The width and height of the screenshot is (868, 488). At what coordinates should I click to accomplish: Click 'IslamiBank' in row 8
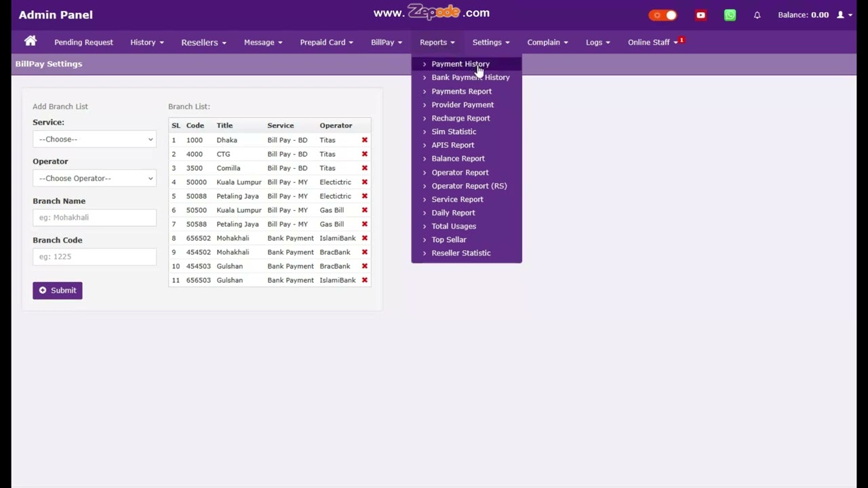tap(338, 238)
